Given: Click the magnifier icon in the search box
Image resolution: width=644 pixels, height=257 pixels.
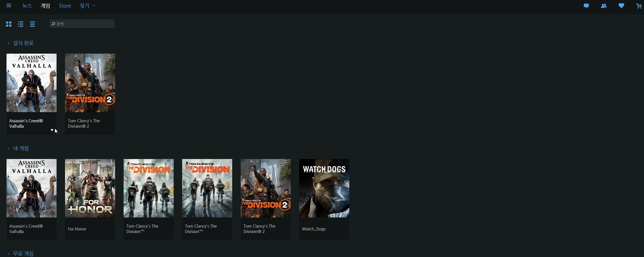Looking at the screenshot, I should coord(53,24).
